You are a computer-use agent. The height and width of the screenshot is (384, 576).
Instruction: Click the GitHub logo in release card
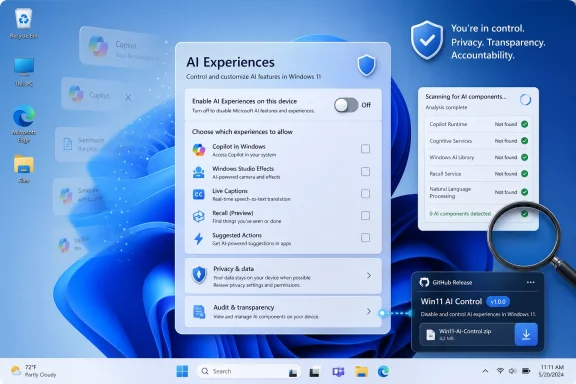coord(424,282)
